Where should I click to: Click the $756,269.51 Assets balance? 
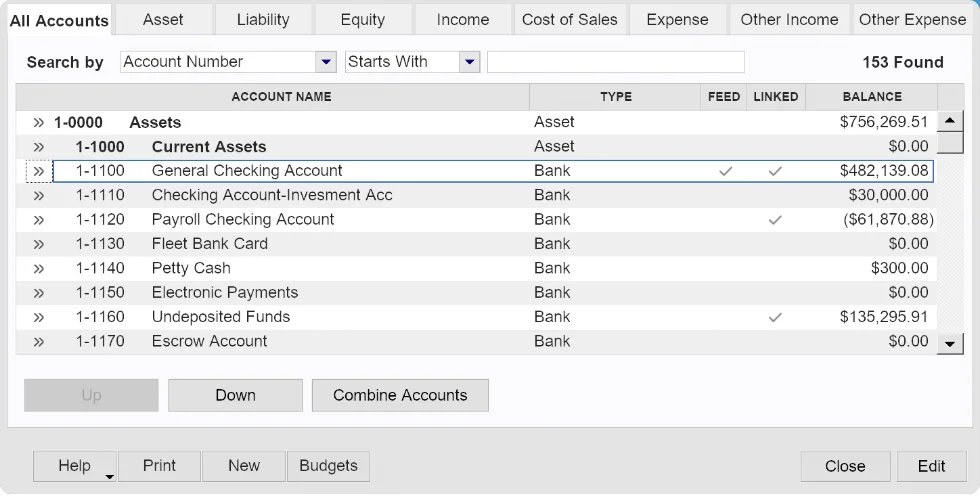[884, 122]
